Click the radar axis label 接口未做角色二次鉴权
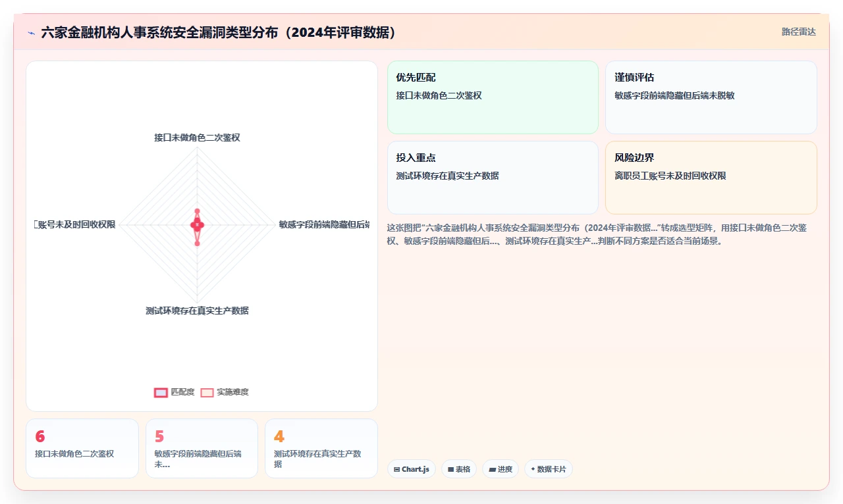 click(x=197, y=138)
